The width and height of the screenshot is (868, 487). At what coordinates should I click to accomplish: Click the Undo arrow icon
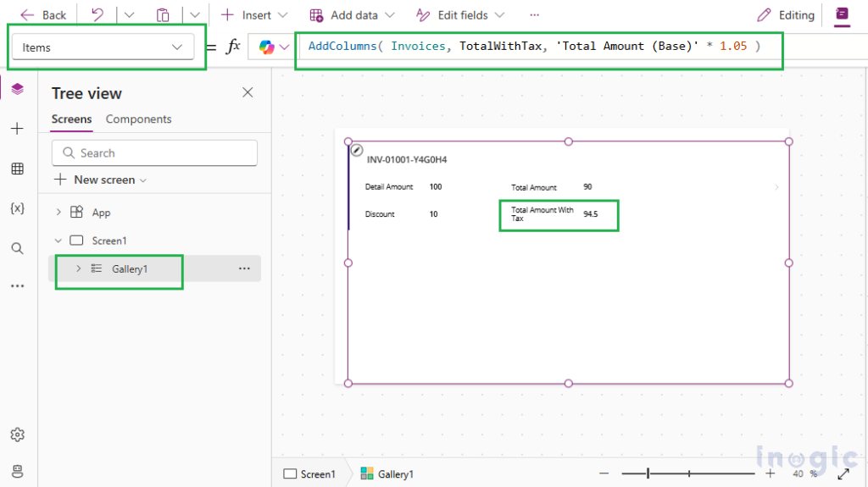pyautogui.click(x=97, y=15)
